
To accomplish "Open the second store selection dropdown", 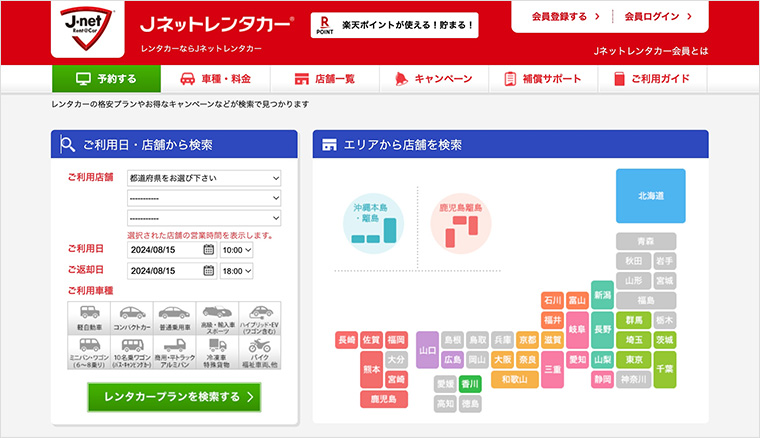I will (x=204, y=198).
